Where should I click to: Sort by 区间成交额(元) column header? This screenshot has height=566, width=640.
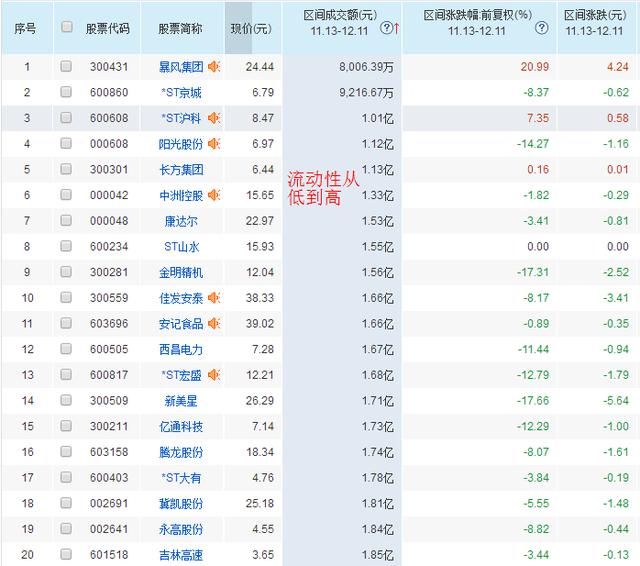[x=340, y=16]
